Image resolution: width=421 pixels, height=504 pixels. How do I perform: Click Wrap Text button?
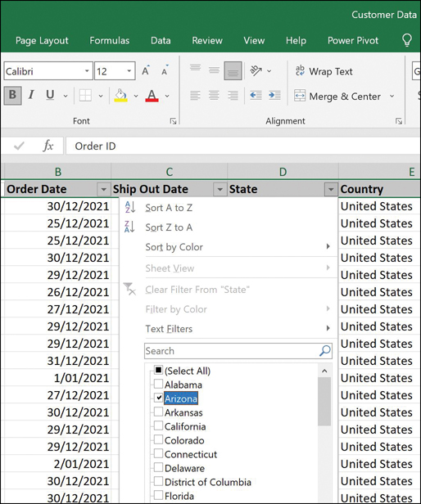point(324,71)
